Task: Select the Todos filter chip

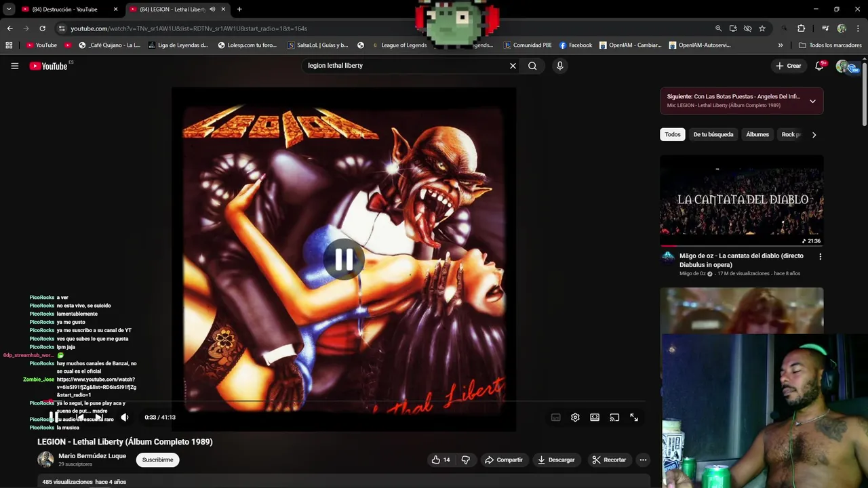Action: pyautogui.click(x=673, y=134)
